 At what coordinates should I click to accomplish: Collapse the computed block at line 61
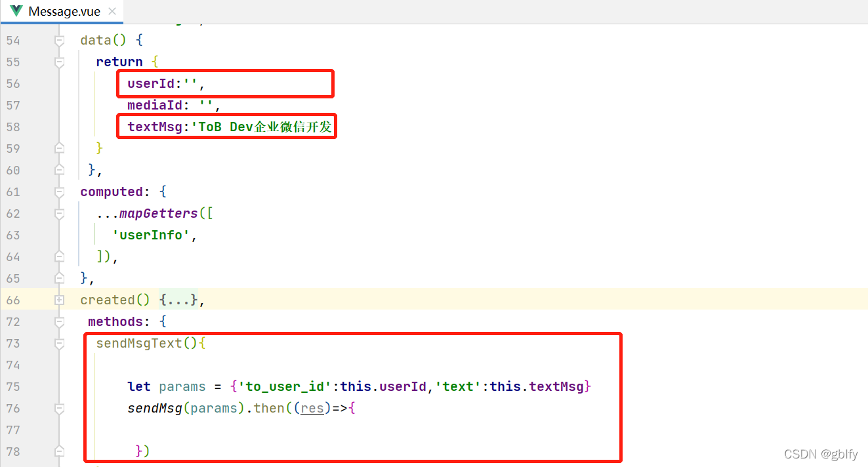(60, 192)
